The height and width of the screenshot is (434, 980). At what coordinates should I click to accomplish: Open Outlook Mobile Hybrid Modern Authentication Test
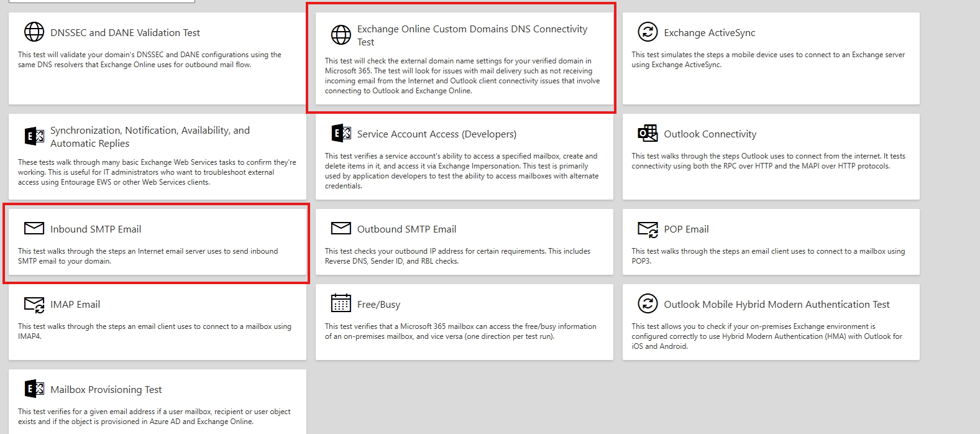[x=776, y=304]
